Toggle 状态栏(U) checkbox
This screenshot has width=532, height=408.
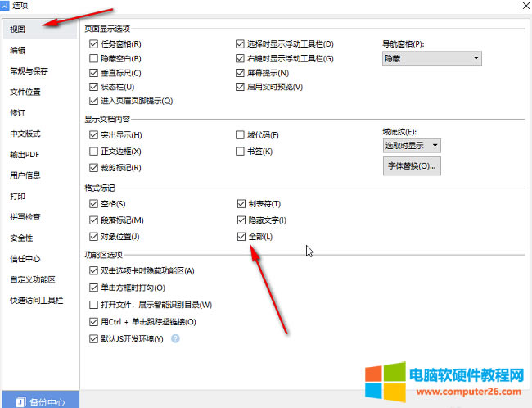tap(93, 87)
